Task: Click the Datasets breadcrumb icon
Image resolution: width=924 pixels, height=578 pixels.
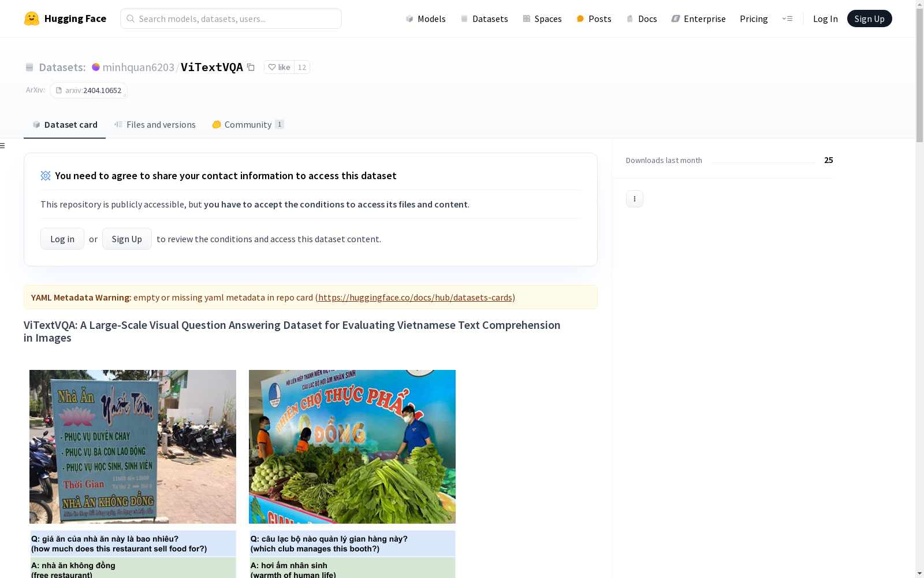Action: (x=29, y=67)
